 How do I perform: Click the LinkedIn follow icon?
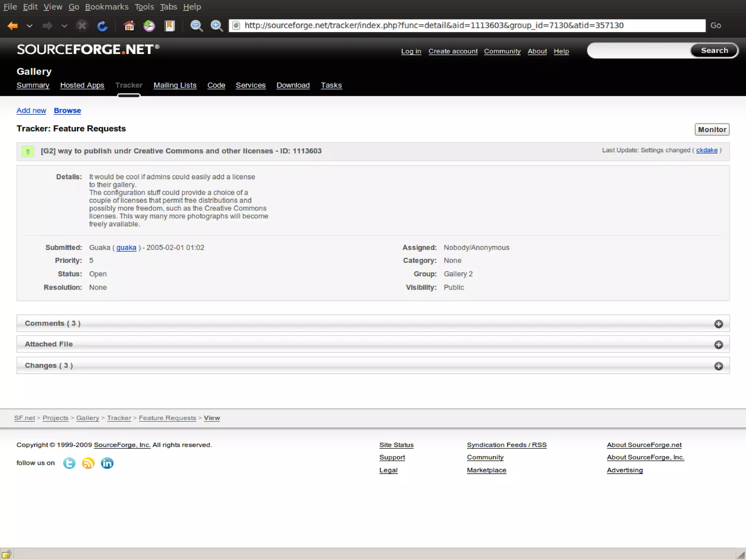(x=107, y=463)
